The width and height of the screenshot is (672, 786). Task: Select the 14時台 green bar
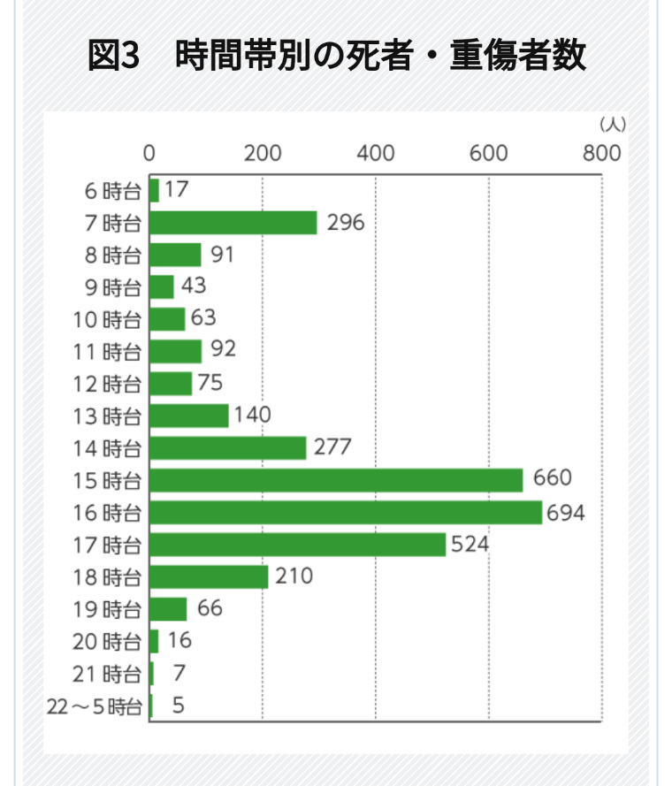coord(227,447)
